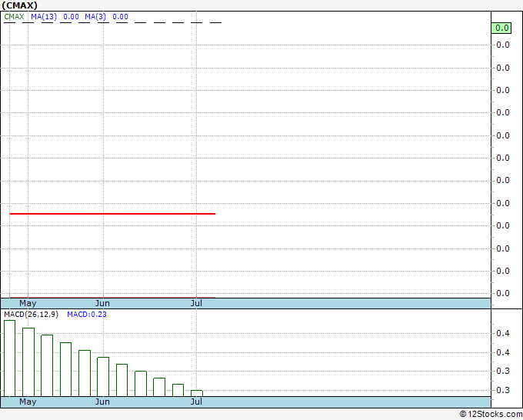This screenshot has height=420, width=523.
Task: Select May on the MACD panel time axis
Action: click(x=28, y=402)
